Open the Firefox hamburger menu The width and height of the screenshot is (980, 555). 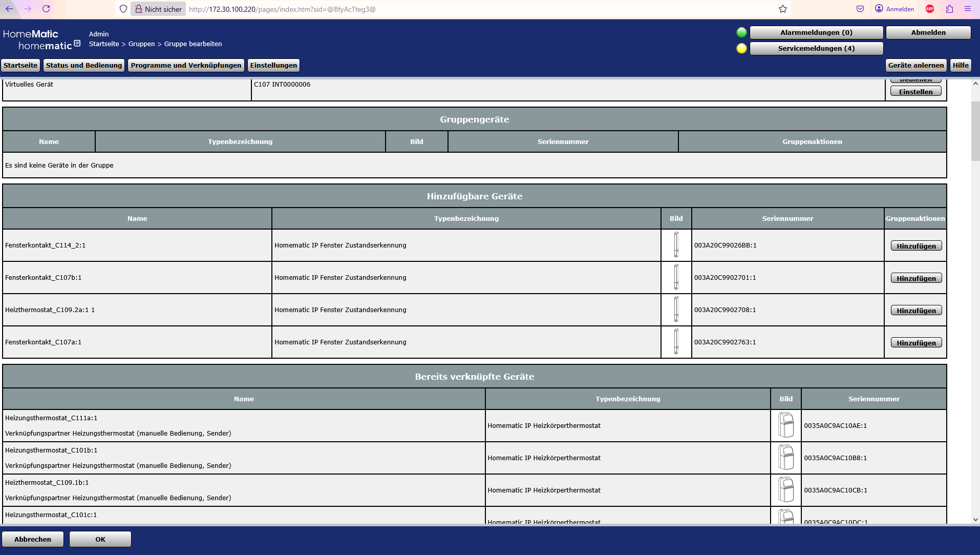pyautogui.click(x=967, y=9)
